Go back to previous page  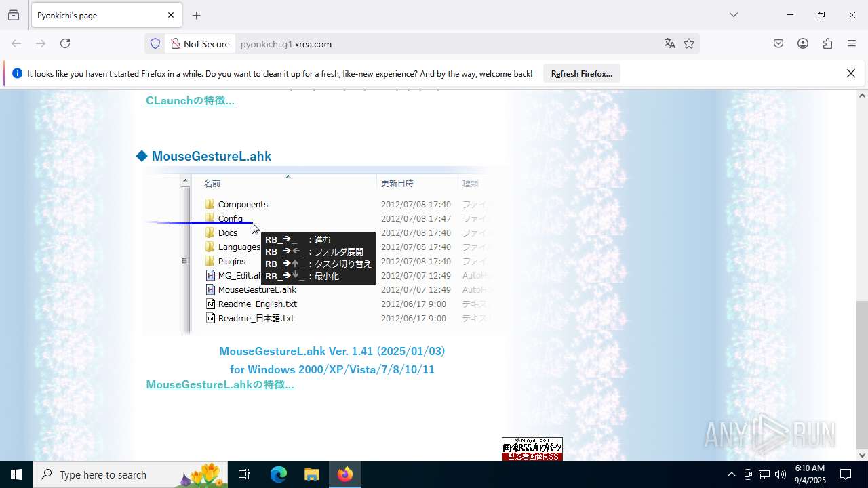coord(16,43)
